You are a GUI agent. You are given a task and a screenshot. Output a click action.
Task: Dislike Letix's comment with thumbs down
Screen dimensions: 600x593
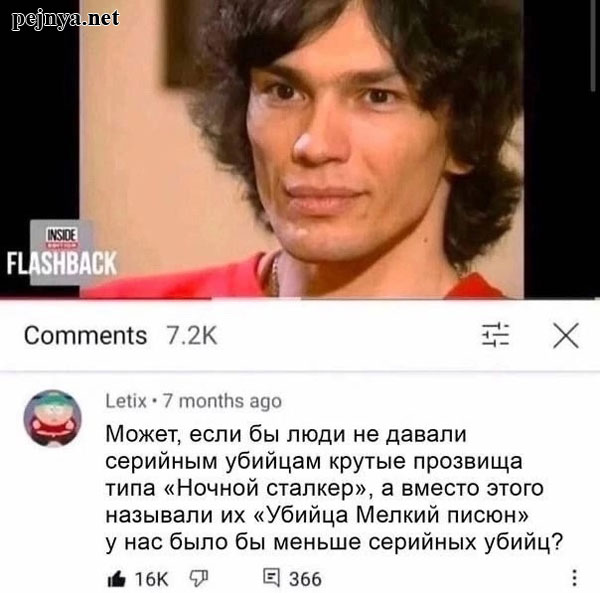pyautogui.click(x=199, y=578)
